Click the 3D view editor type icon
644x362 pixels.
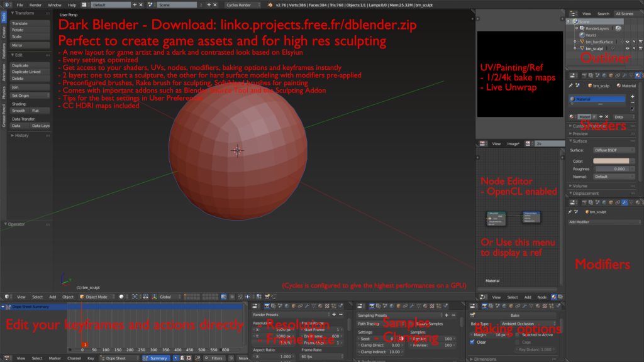[8, 297]
